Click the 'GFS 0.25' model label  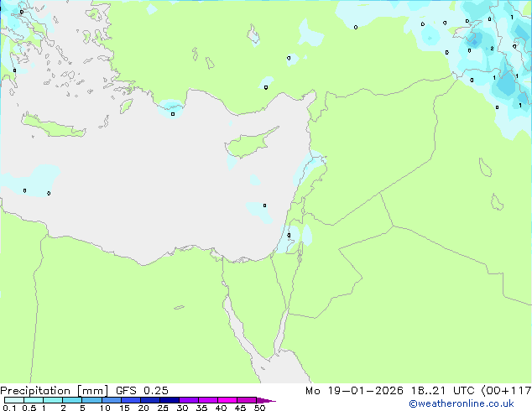click(x=142, y=391)
